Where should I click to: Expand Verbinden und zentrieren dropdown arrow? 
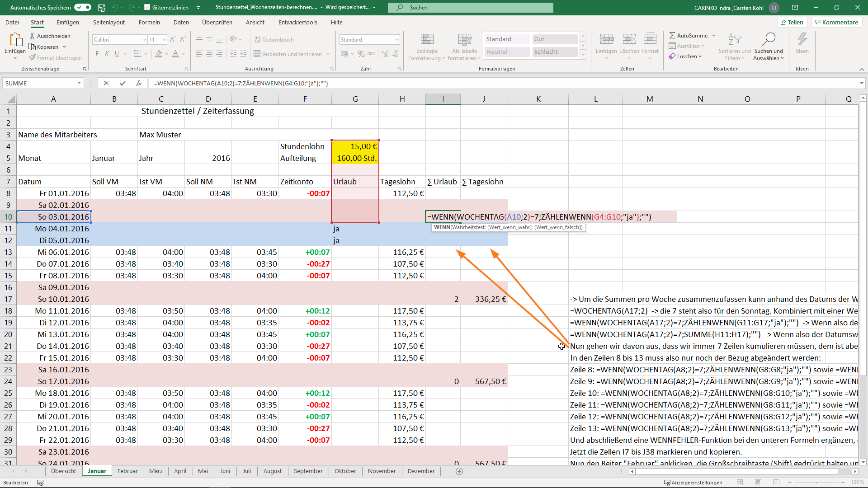pos(328,54)
